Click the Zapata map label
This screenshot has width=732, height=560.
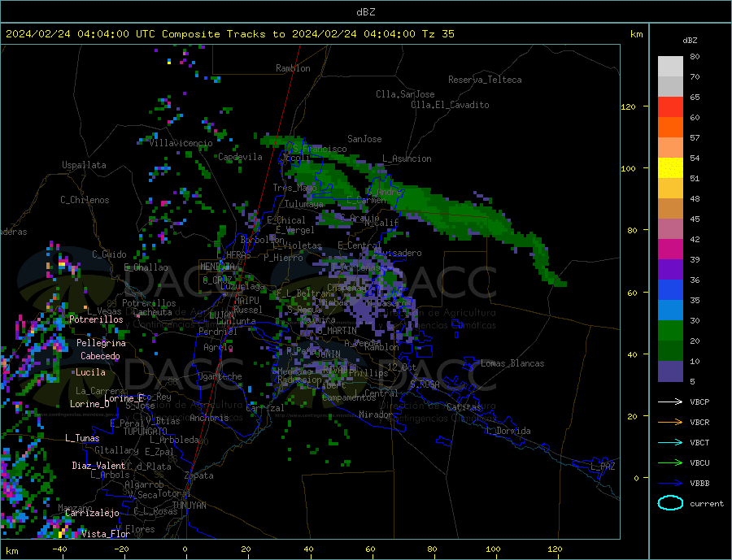(199, 475)
